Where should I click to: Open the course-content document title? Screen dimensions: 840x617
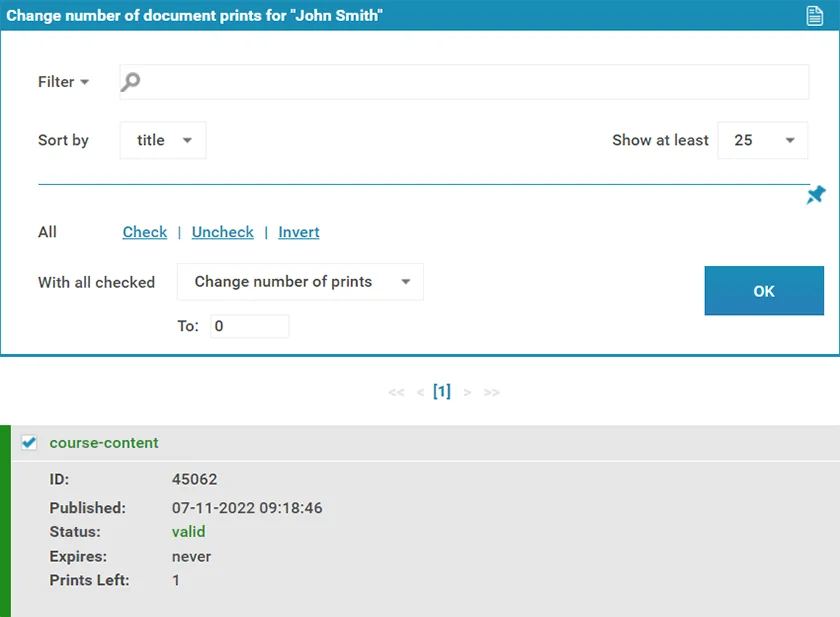click(x=104, y=443)
